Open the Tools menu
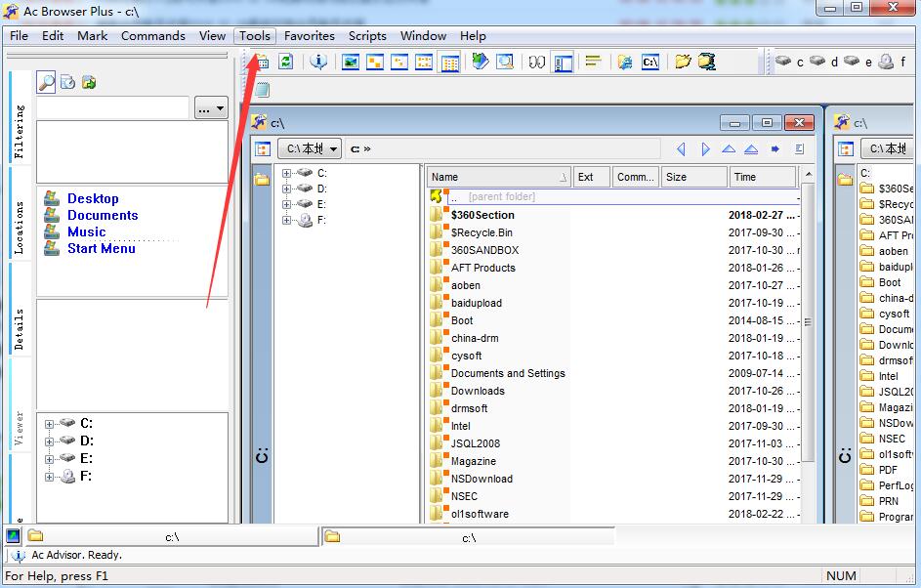The height and width of the screenshot is (588, 921). point(255,36)
